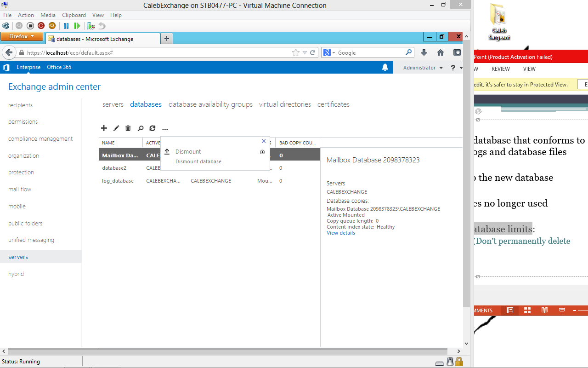Click the NAME column header

coord(121,143)
